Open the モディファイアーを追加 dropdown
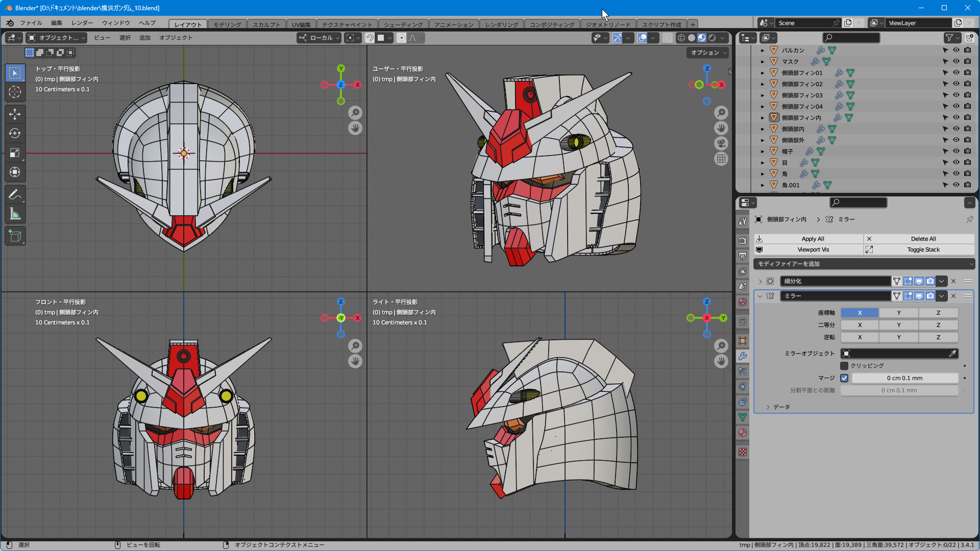Viewport: 980px width, 551px height. (864, 264)
